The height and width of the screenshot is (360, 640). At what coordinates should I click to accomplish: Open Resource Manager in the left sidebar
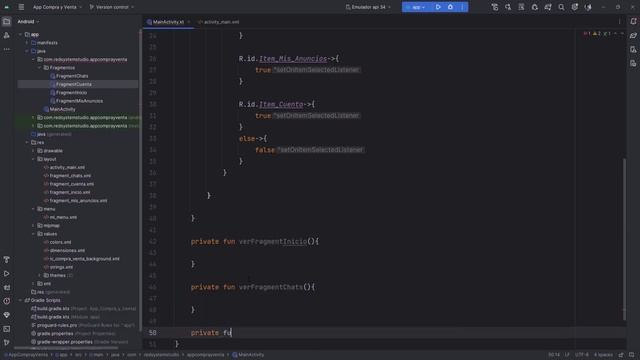7,36
